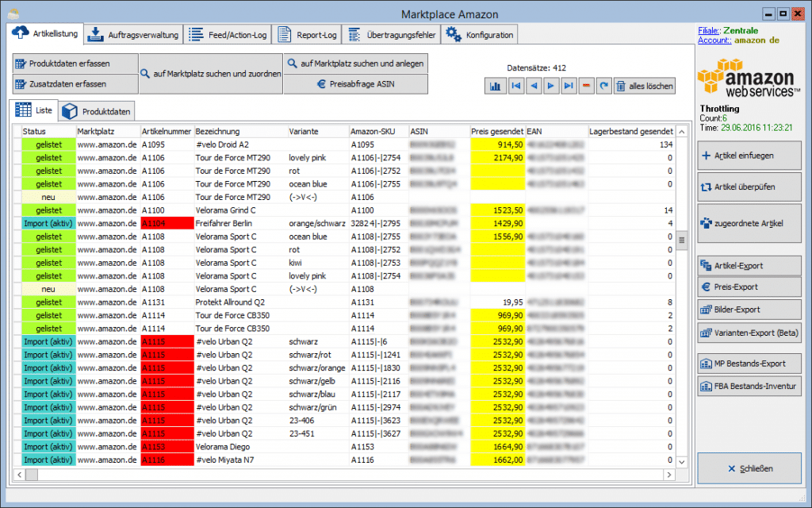Switch to the Produktdaten sub-tab
The height and width of the screenshot is (508, 812).
(x=97, y=111)
